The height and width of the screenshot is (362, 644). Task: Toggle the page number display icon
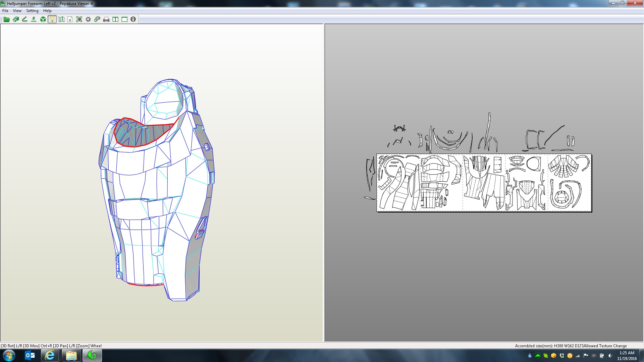pyautogui.click(x=70, y=19)
